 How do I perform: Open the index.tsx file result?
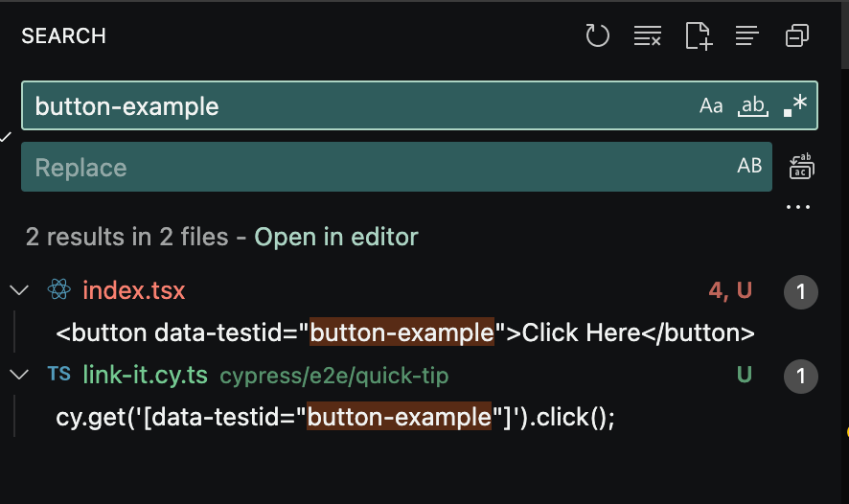click(134, 290)
